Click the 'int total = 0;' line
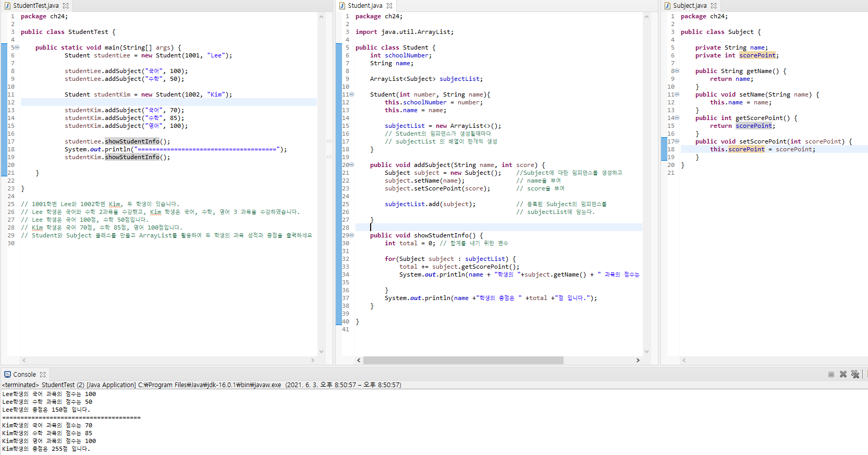The image size is (868, 455). point(410,243)
